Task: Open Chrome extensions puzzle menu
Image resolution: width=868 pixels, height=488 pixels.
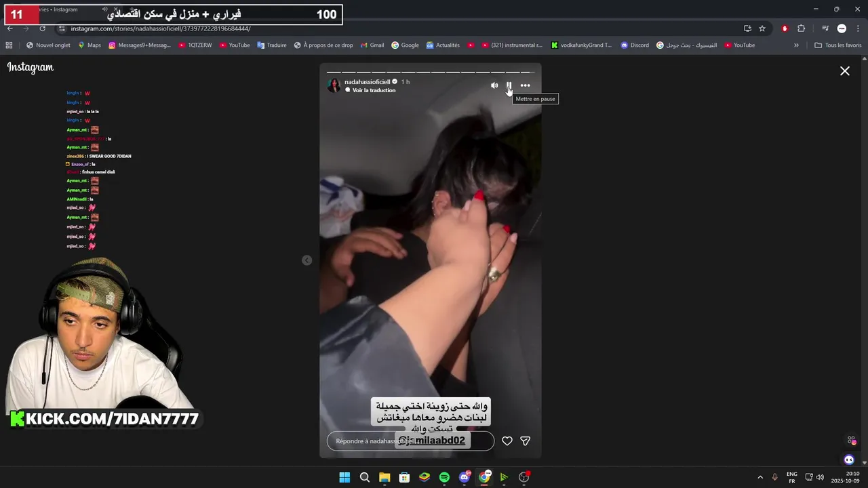Action: click(x=802, y=28)
